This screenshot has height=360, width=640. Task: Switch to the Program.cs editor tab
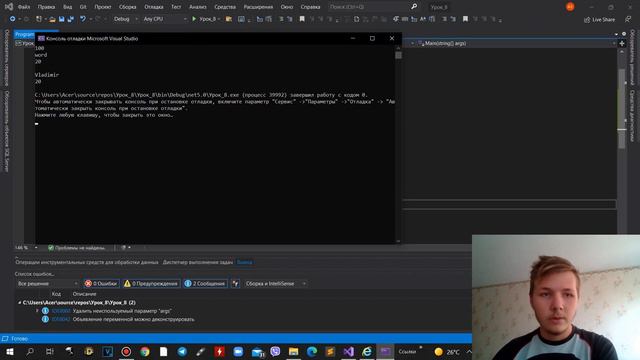(x=24, y=34)
